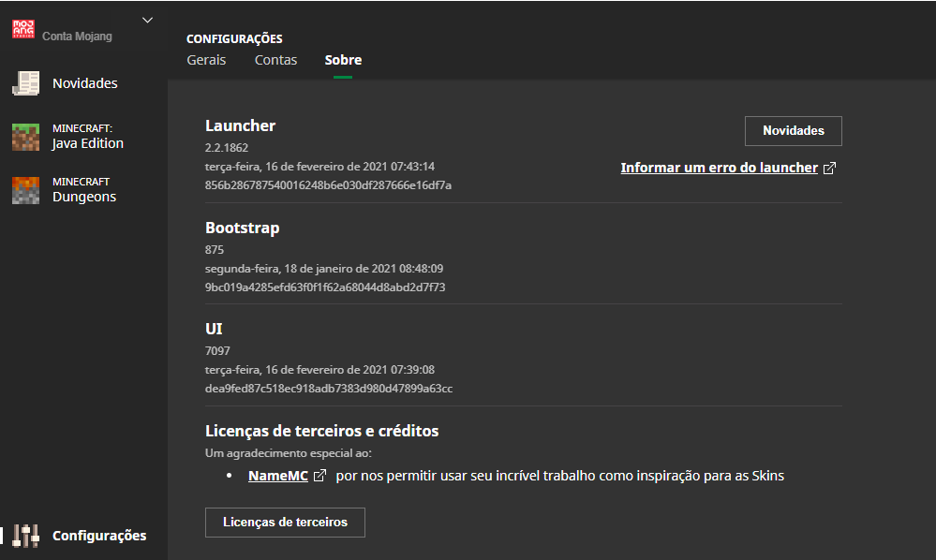Expand the account dropdown chevron
936x560 pixels.
pyautogui.click(x=147, y=21)
